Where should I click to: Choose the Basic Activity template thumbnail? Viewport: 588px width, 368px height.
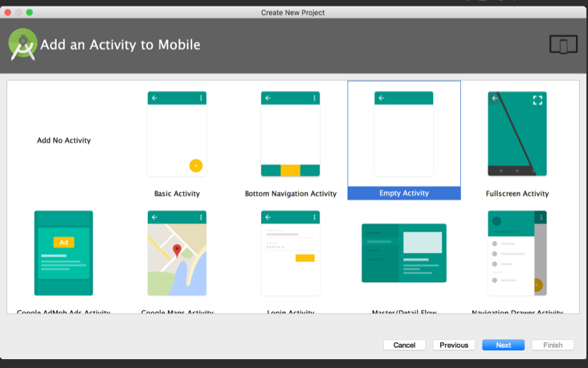pos(177,133)
